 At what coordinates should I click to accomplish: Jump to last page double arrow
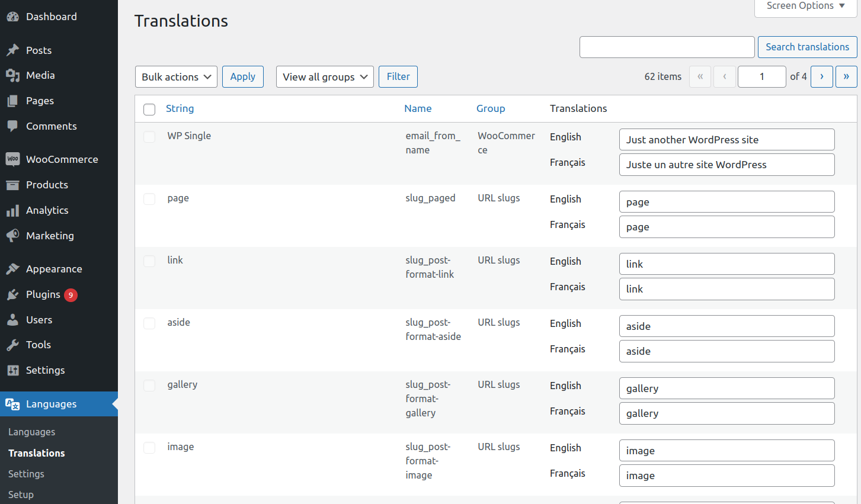tap(846, 76)
